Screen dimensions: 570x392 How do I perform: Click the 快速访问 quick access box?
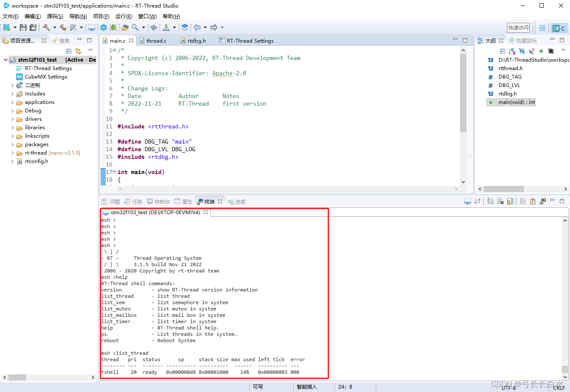point(518,28)
